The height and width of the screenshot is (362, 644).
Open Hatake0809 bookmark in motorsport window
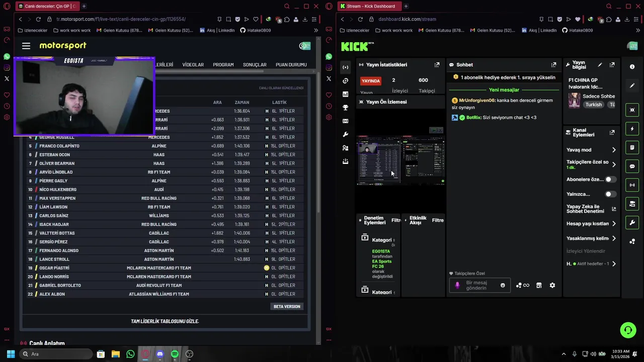click(x=255, y=30)
